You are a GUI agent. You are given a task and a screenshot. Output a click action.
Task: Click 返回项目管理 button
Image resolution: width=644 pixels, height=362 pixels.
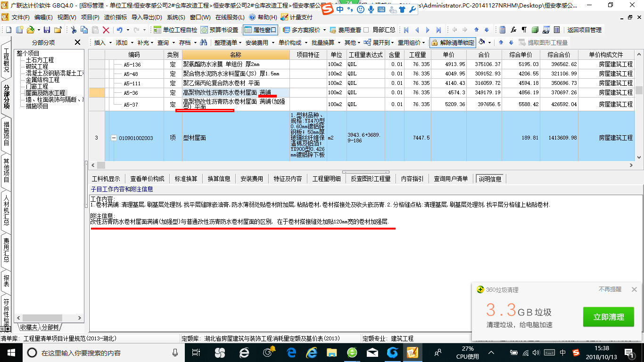(x=585, y=30)
